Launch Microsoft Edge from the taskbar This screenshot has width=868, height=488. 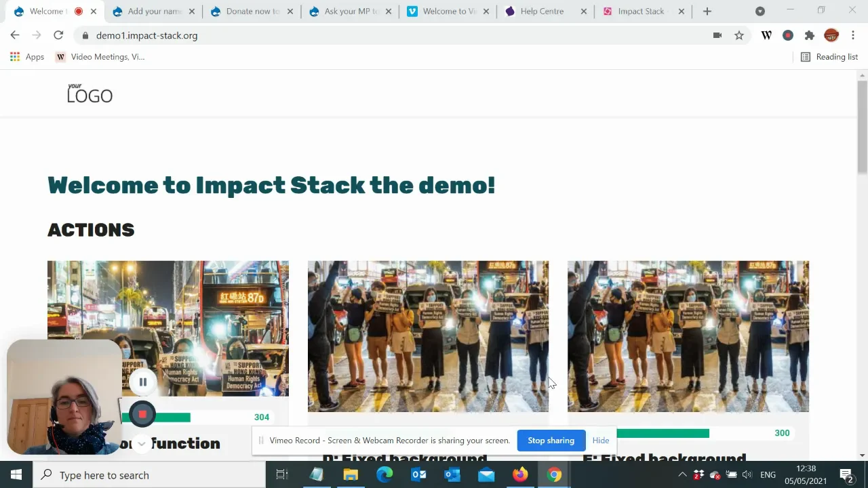[384, 475]
